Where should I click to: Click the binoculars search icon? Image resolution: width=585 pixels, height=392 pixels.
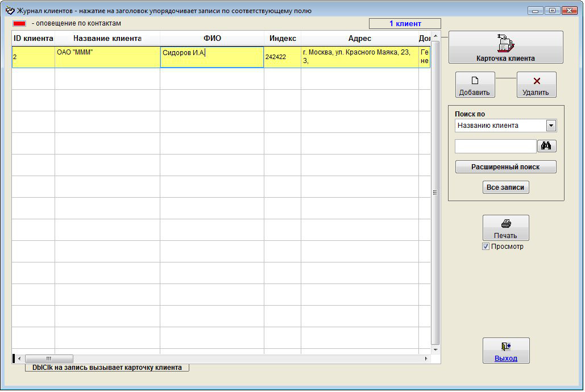point(546,146)
